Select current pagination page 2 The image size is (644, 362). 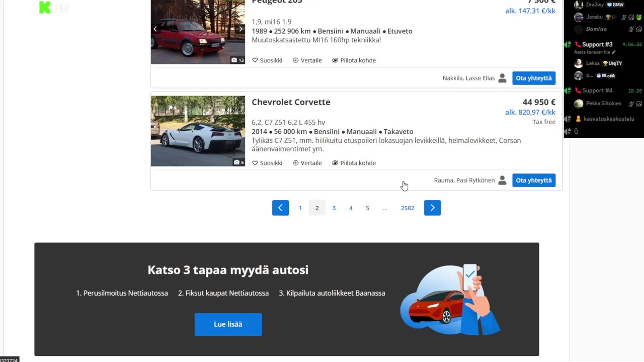317,208
